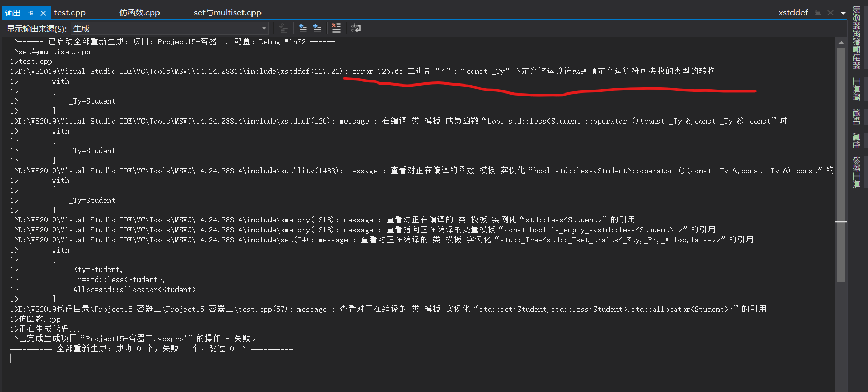Click the find message in code icon
The image size is (868, 392).
pos(284,29)
